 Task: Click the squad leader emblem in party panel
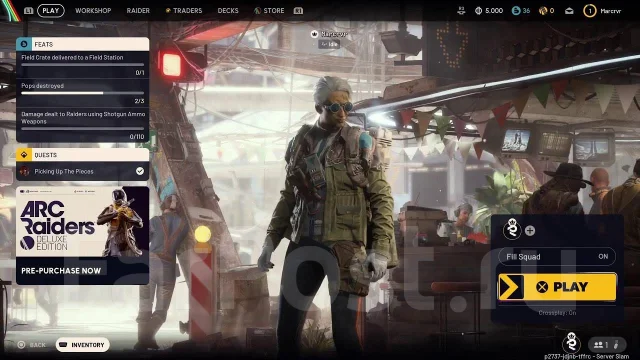click(512, 229)
